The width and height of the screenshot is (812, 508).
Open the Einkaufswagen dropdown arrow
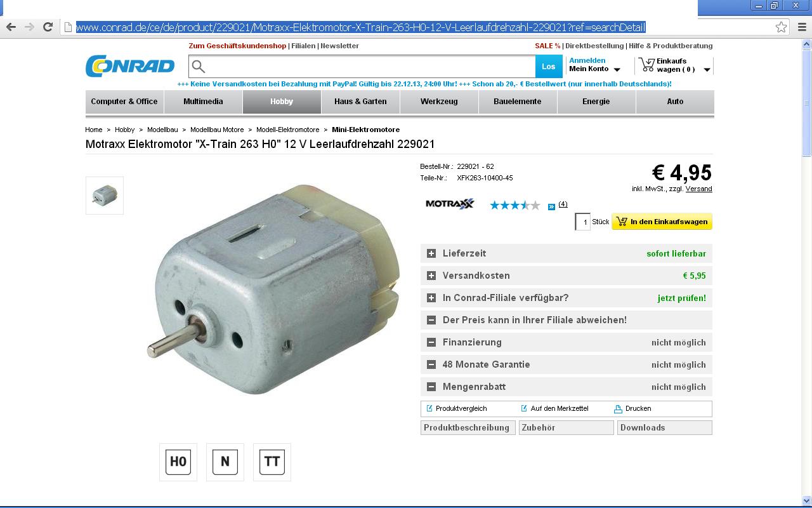tap(707, 70)
